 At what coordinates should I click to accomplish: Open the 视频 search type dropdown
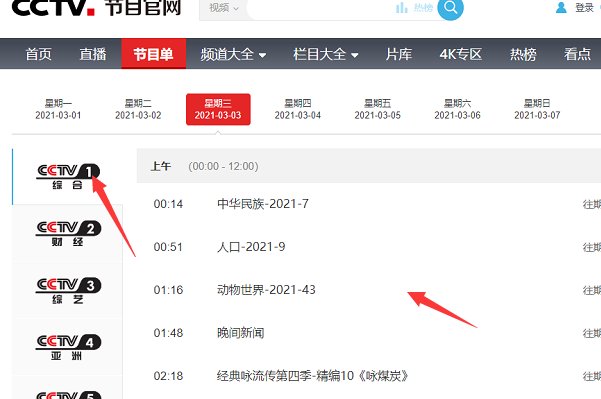[223, 8]
